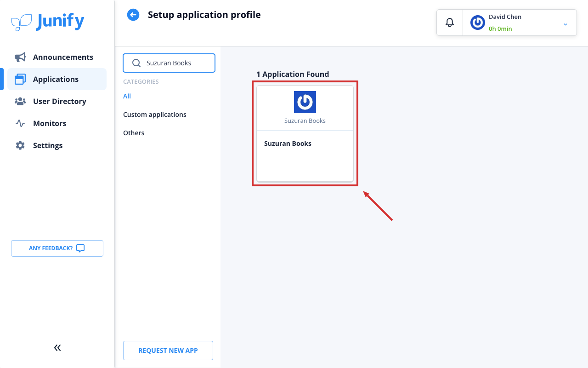
Task: Select the Others category
Action: point(134,133)
